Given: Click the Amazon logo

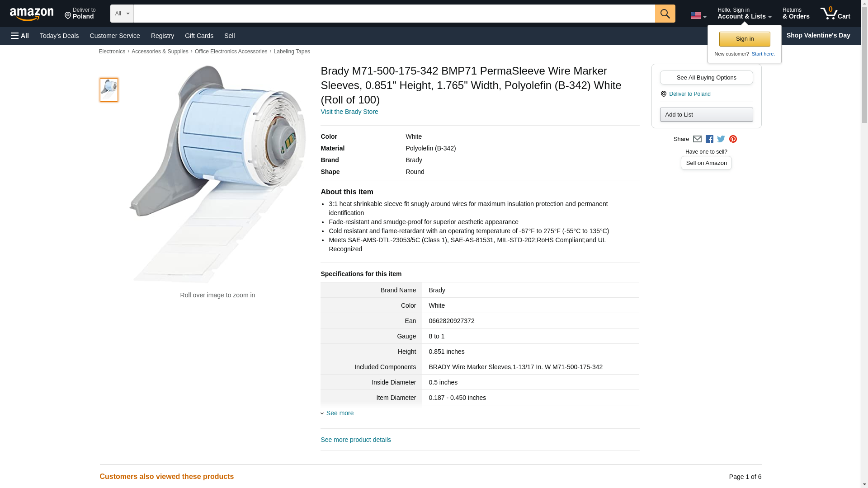Looking at the screenshot, I should click(32, 14).
